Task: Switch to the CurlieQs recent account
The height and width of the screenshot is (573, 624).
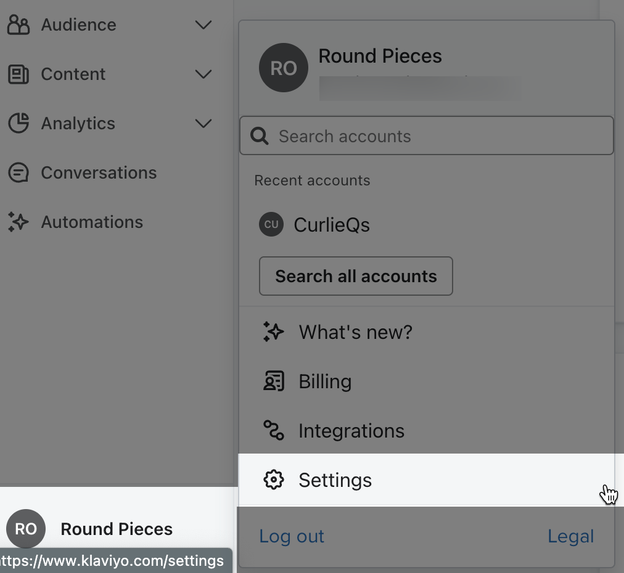Action: coord(331,225)
